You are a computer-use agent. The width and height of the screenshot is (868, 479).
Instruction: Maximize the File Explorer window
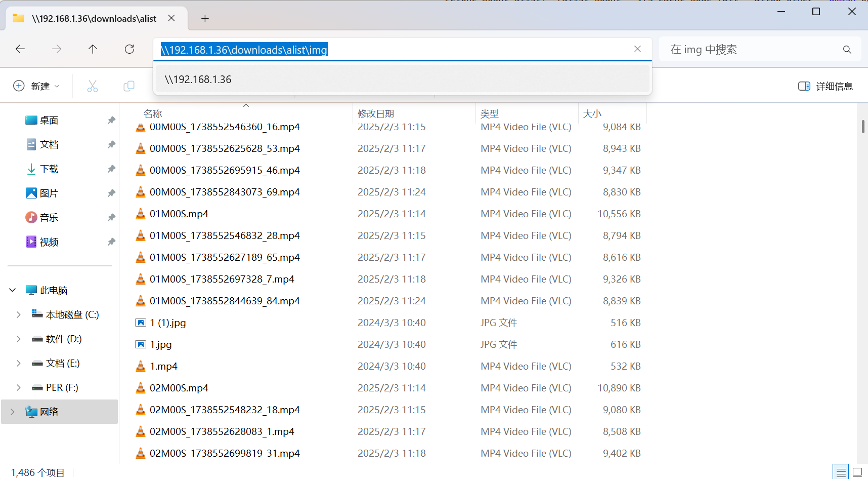816,11
